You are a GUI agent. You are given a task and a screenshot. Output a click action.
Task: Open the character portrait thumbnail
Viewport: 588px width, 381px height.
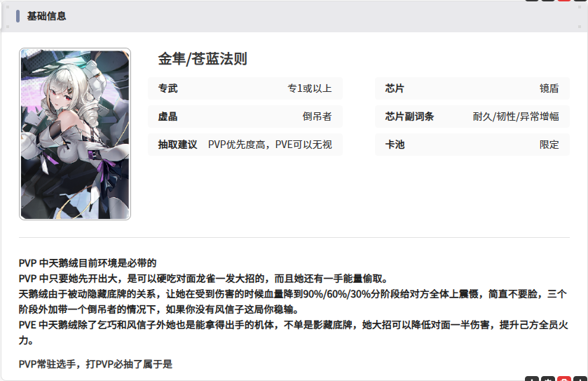[x=75, y=134]
